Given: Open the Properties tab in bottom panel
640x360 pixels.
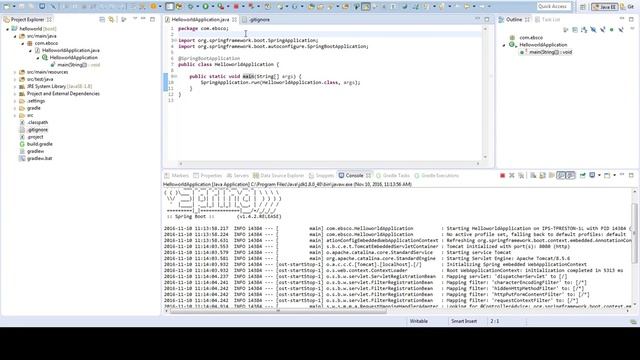Looking at the screenshot, I should tap(207, 176).
